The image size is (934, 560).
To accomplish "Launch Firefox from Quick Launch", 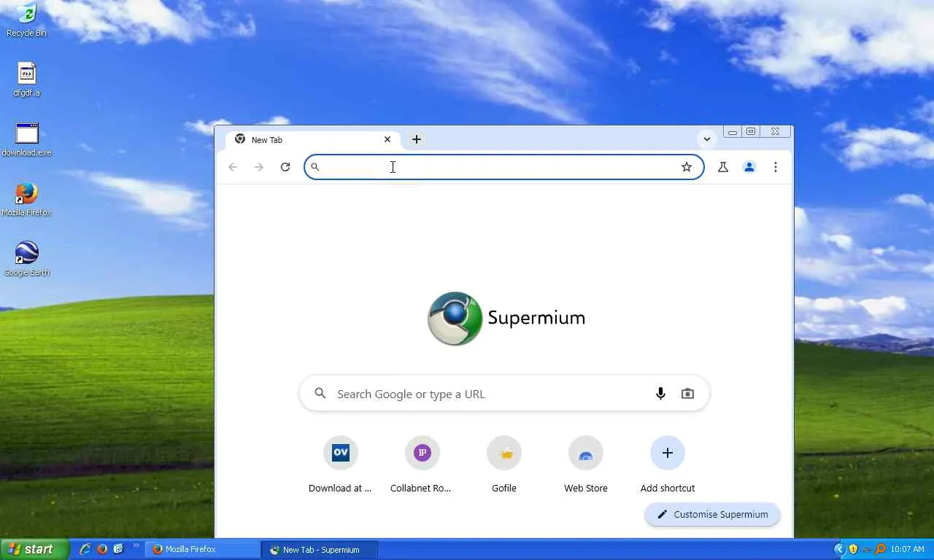I will (x=102, y=549).
